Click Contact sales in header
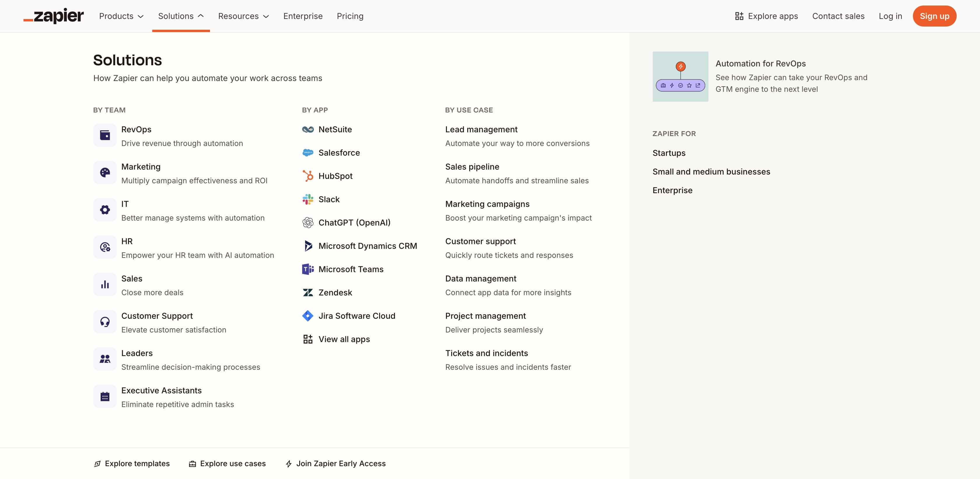Image resolution: width=980 pixels, height=479 pixels. pos(838,16)
